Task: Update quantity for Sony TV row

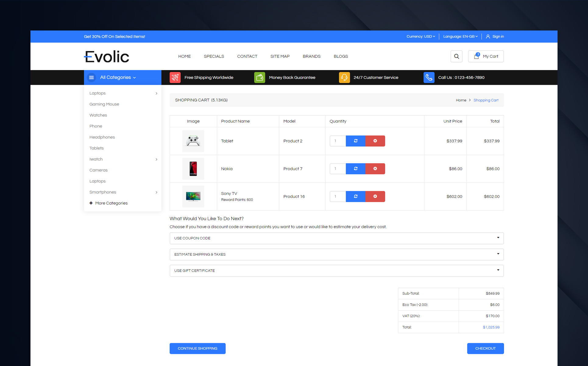Action: pos(356,196)
